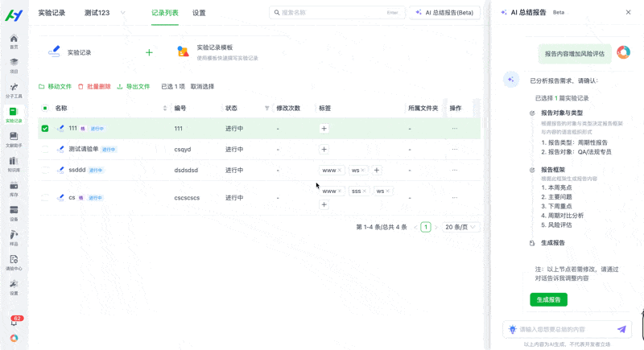This screenshot has height=350, width=644.
Task: Go to page 1 in pagination
Action: tap(426, 227)
